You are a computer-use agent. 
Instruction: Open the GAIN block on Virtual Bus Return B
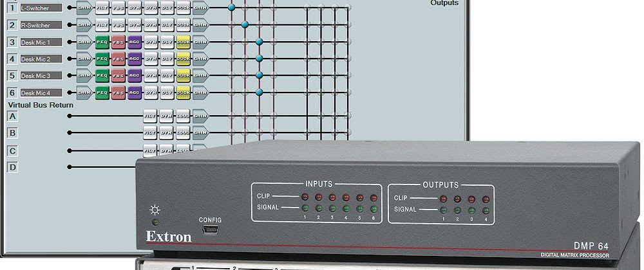[x=200, y=132]
